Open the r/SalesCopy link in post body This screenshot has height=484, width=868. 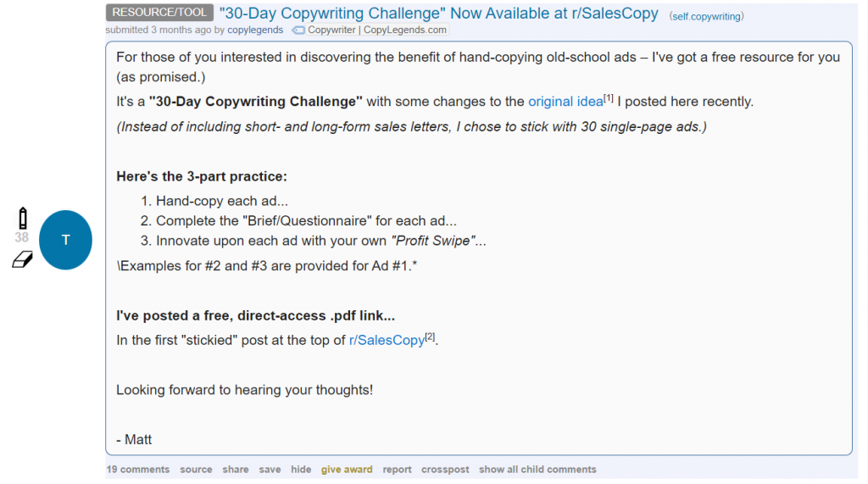[387, 340]
